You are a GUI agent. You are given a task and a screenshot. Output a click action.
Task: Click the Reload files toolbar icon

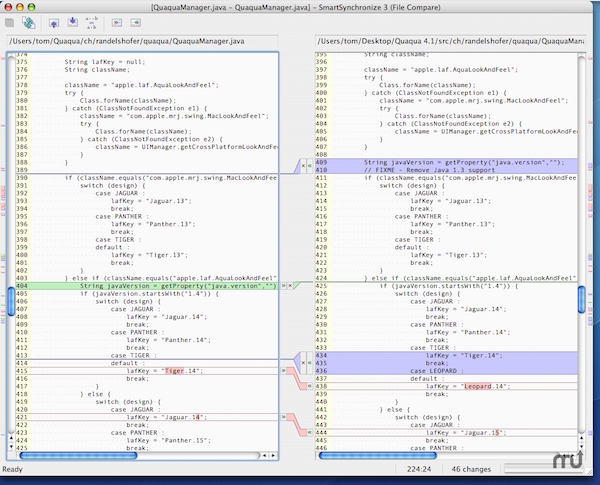pyautogui.click(x=30, y=20)
